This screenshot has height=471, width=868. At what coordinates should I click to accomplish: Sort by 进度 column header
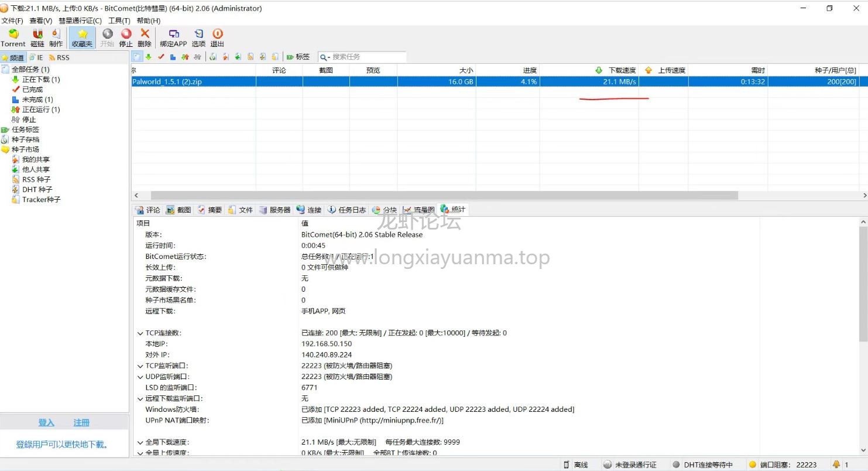click(x=507, y=70)
